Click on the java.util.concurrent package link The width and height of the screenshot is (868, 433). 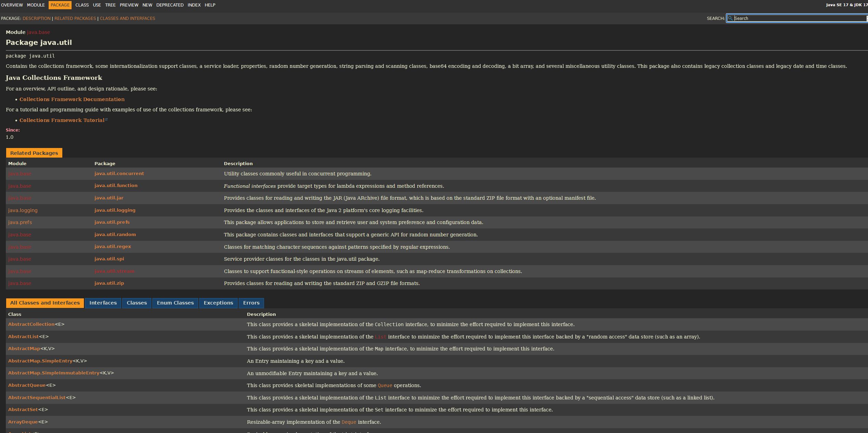click(x=118, y=173)
